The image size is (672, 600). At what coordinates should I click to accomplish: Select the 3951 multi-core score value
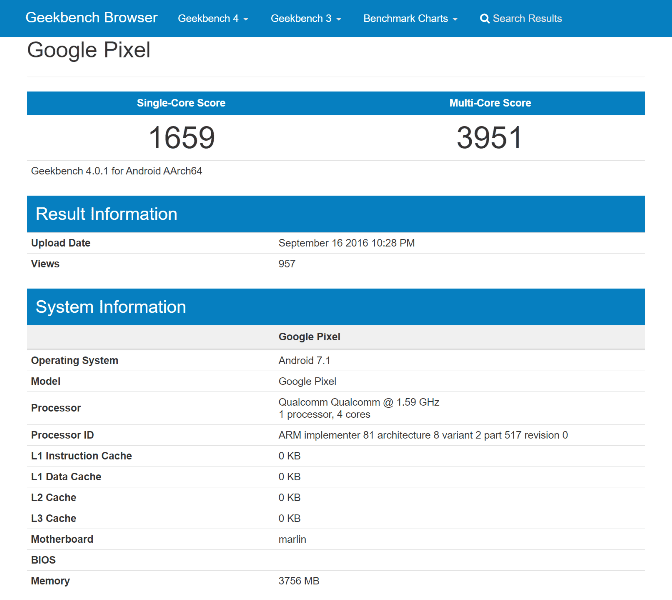[x=489, y=138]
